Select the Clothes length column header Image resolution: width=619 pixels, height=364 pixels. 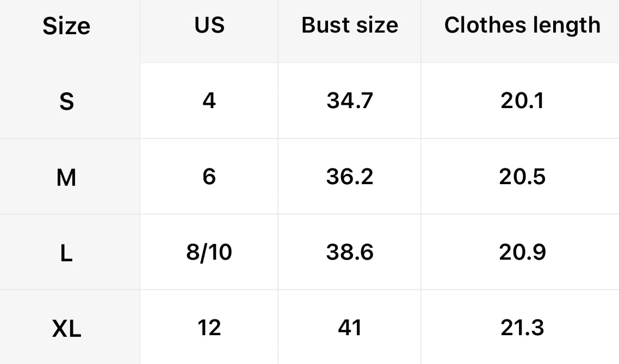(x=522, y=25)
